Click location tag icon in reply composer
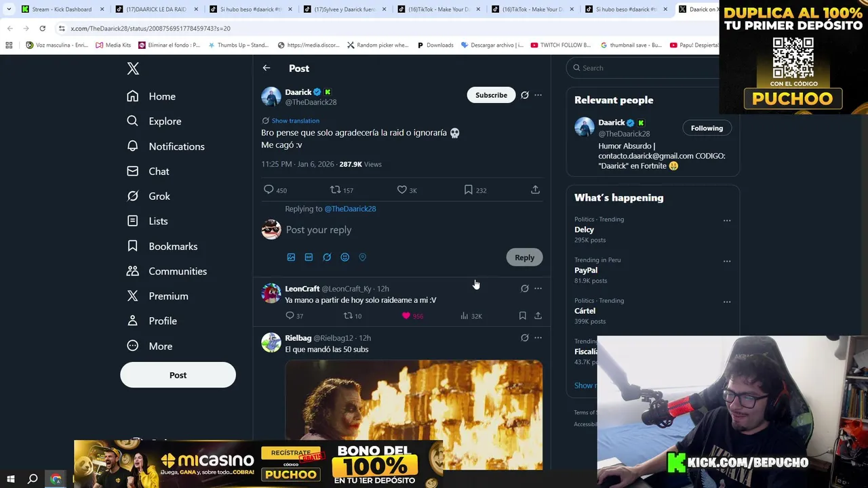 tap(362, 258)
